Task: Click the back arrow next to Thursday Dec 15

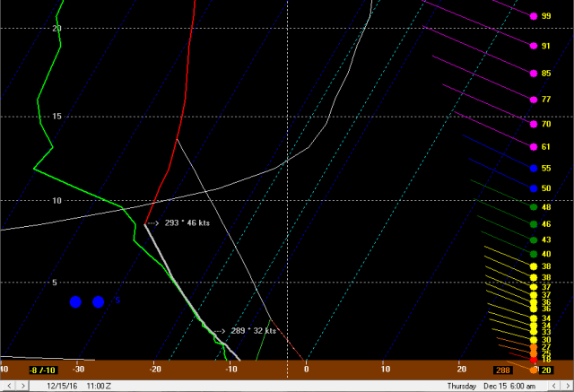Action: pyautogui.click(x=554, y=386)
